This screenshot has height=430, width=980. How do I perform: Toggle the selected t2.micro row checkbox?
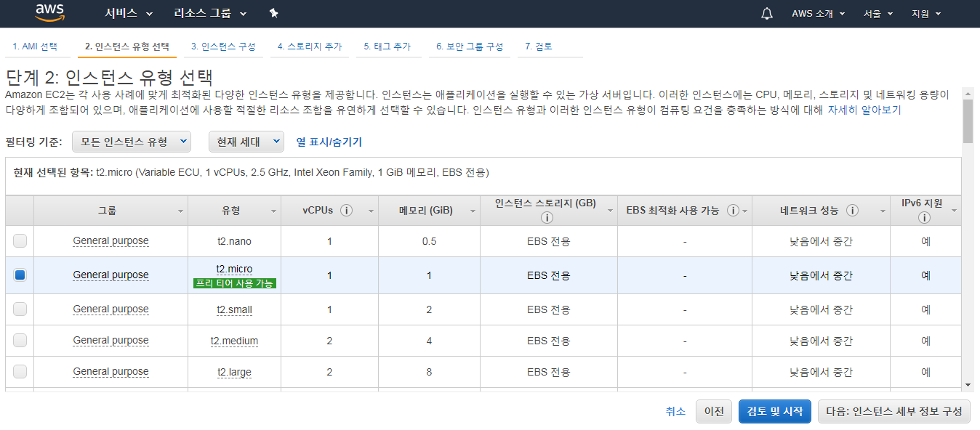click(20, 275)
